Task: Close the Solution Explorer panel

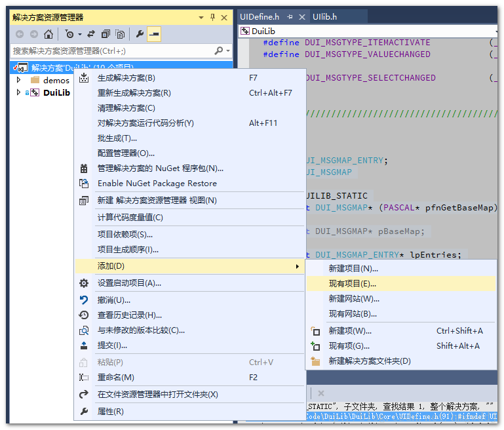Action: (x=224, y=18)
